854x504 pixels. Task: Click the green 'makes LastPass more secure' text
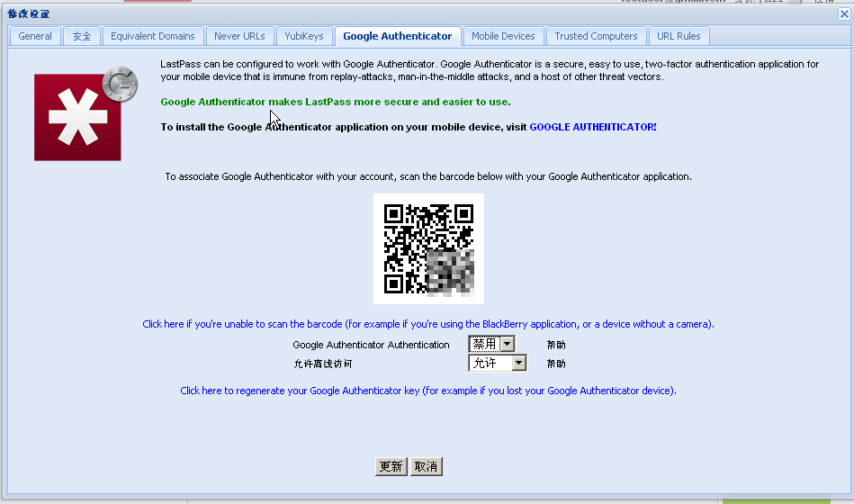(336, 102)
